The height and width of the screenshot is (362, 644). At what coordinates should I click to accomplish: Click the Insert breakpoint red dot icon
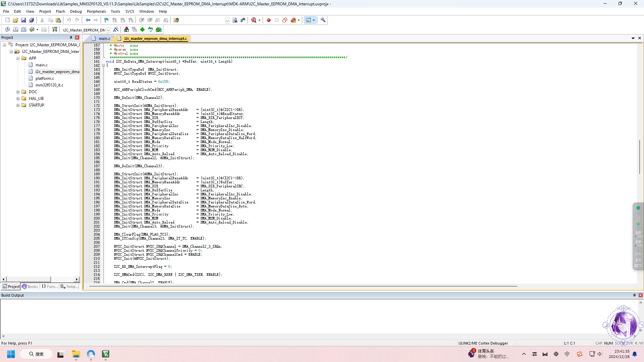(269, 20)
